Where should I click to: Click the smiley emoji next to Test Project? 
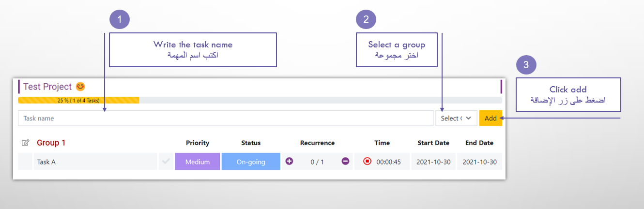point(80,87)
